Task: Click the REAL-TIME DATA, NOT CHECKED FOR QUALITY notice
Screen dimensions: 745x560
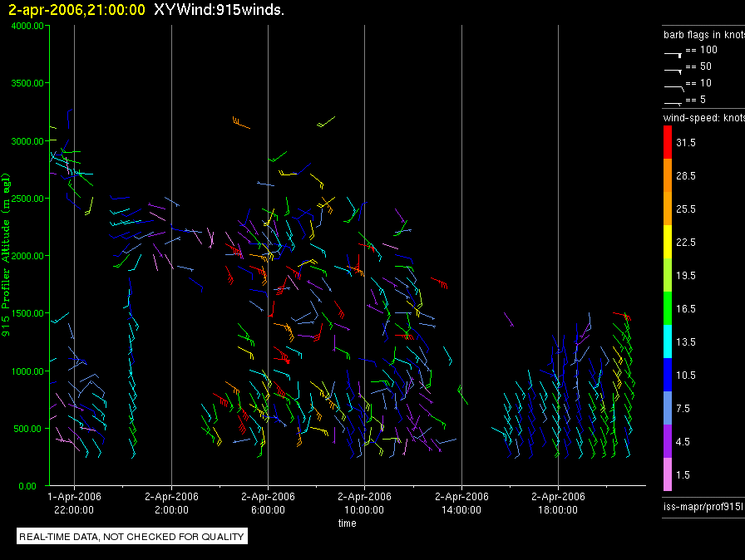Action: point(131,536)
